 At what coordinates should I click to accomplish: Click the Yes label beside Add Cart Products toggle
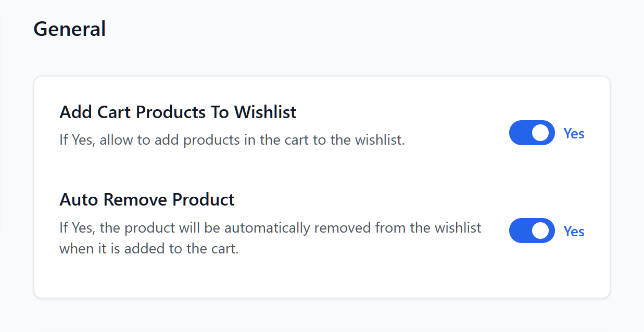(x=574, y=134)
